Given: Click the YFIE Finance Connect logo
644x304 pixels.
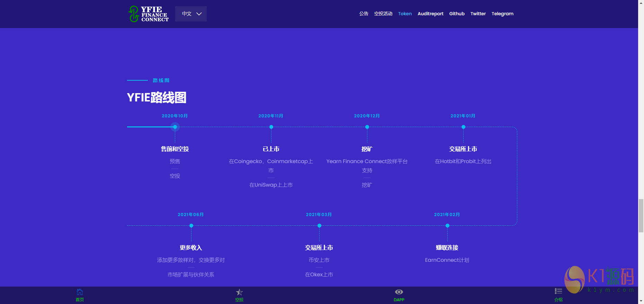Looking at the screenshot, I should click(149, 14).
